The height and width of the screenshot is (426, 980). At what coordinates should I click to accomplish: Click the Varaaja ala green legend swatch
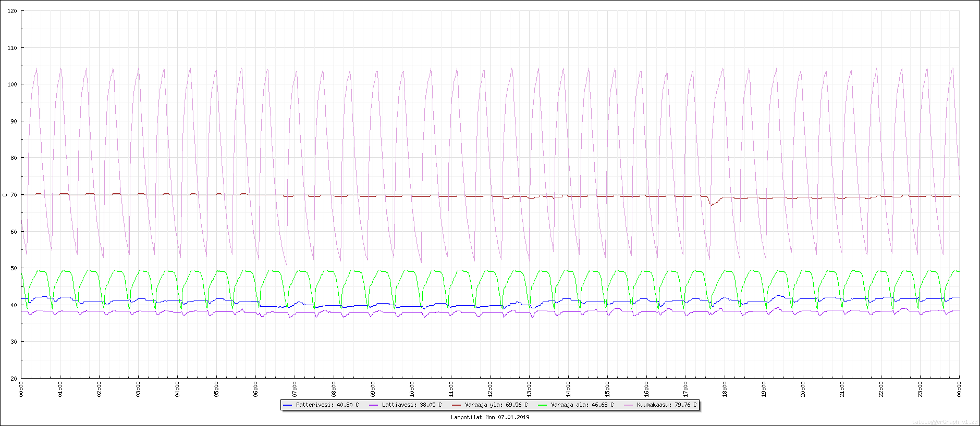click(x=543, y=405)
